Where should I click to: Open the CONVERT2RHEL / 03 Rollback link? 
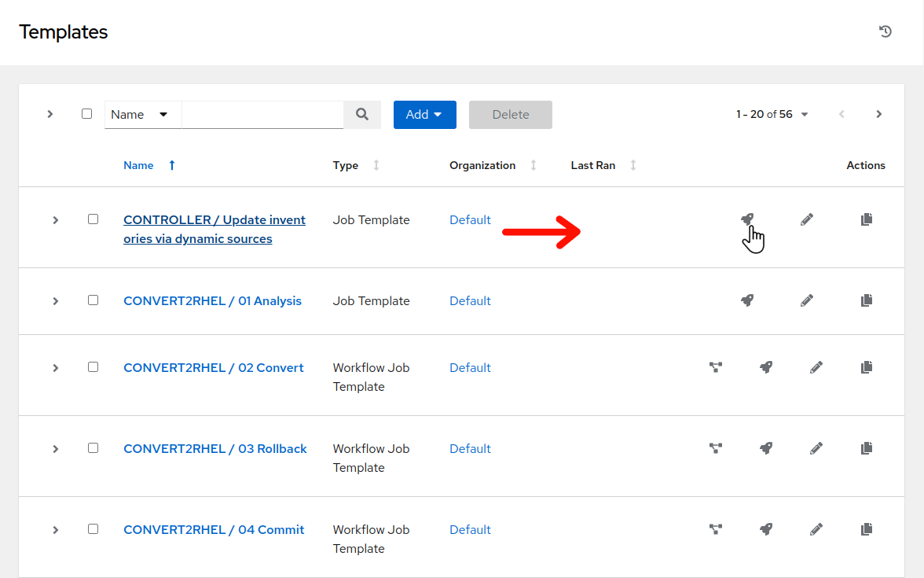(x=215, y=448)
